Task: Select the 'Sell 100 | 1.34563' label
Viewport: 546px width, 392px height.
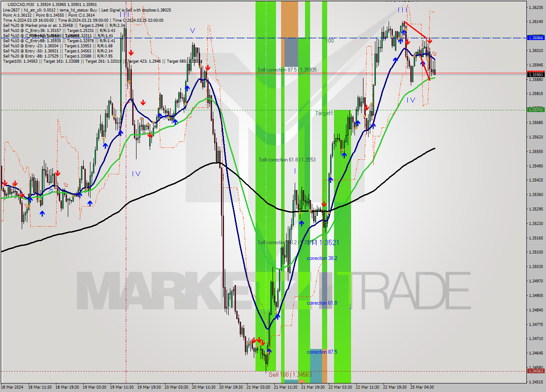Action: click(290, 375)
